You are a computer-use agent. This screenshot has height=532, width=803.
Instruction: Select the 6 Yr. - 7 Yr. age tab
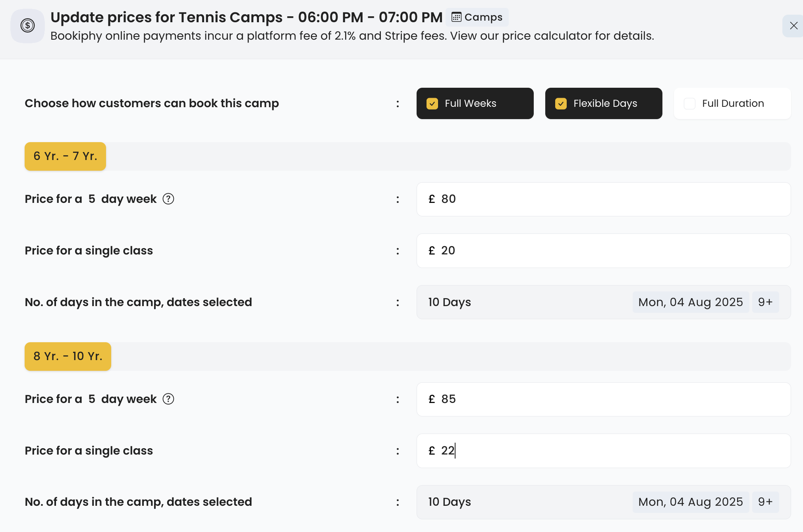[65, 156]
